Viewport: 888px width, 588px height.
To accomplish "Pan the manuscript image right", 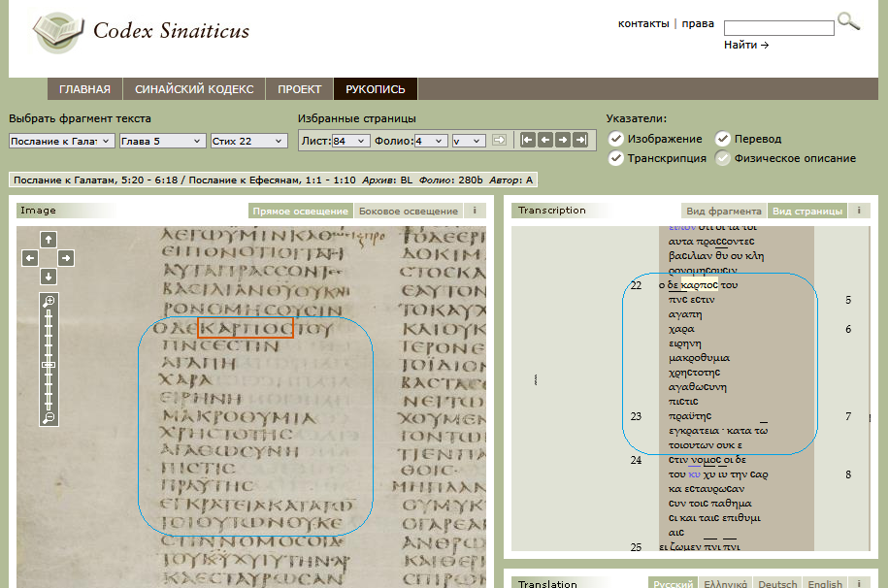I will click(x=66, y=258).
